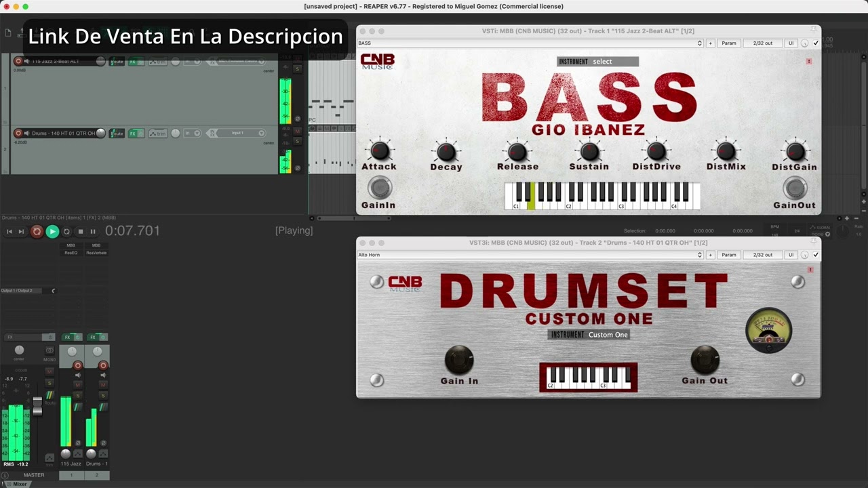Solo the master track in mixer

pos(50,383)
